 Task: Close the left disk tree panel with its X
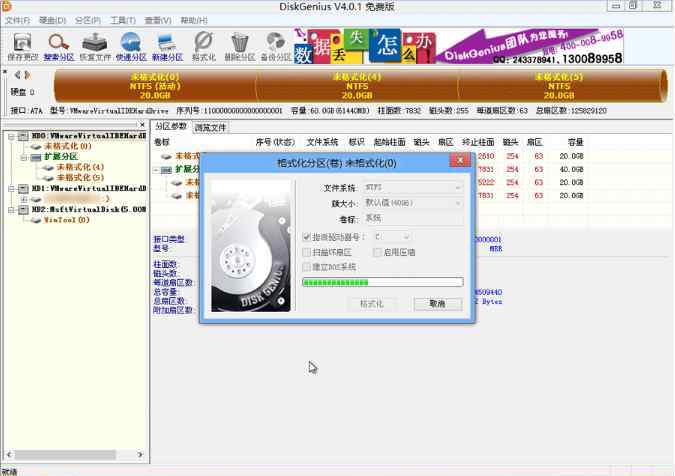(x=142, y=124)
